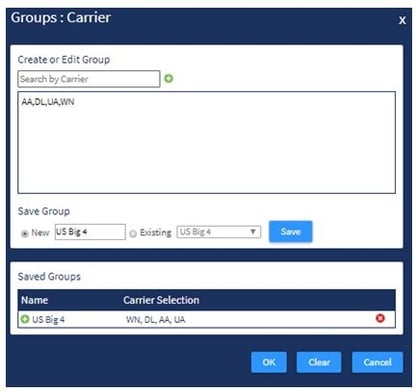416x392 pixels.
Task: Open the Existing group dropdown
Action: coord(219,232)
